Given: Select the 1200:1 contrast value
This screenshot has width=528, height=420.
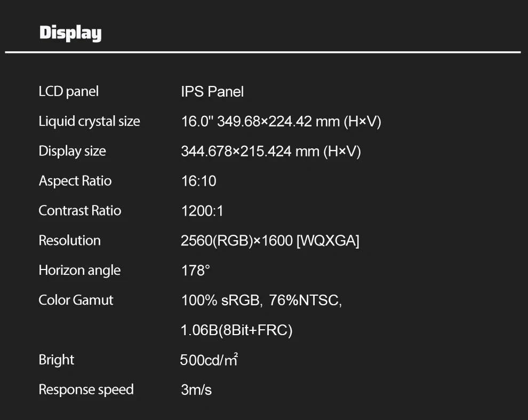Looking at the screenshot, I should (x=202, y=211).
